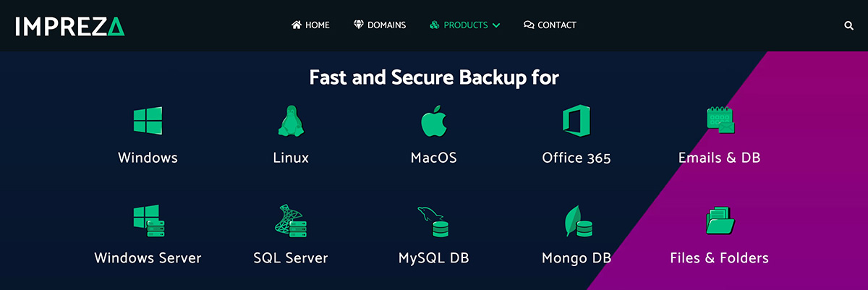This screenshot has height=290, width=868.
Task: Click the Office 365 text label
Action: [576, 158]
